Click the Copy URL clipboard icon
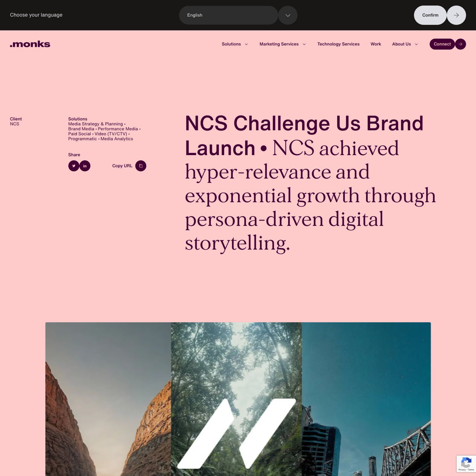476x476 pixels. (x=141, y=166)
